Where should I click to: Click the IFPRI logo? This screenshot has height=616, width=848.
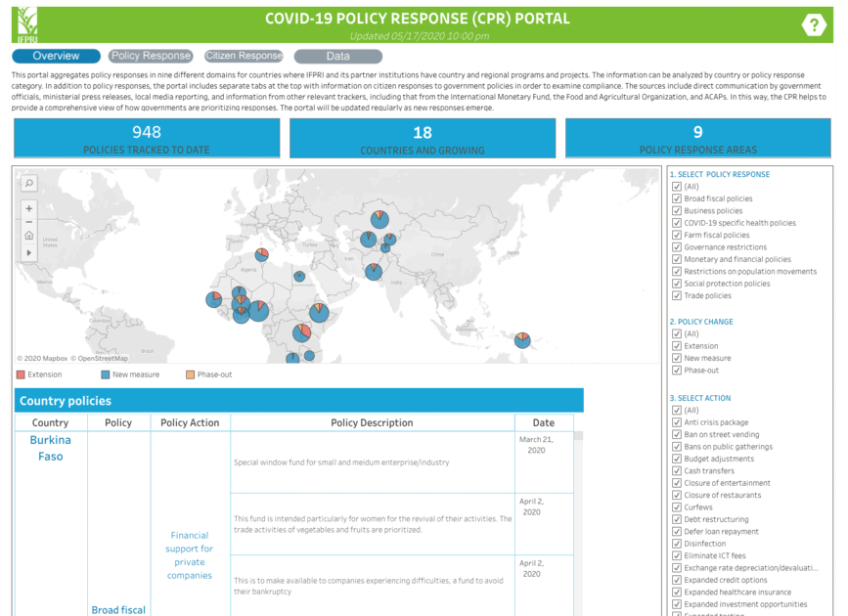pos(25,24)
